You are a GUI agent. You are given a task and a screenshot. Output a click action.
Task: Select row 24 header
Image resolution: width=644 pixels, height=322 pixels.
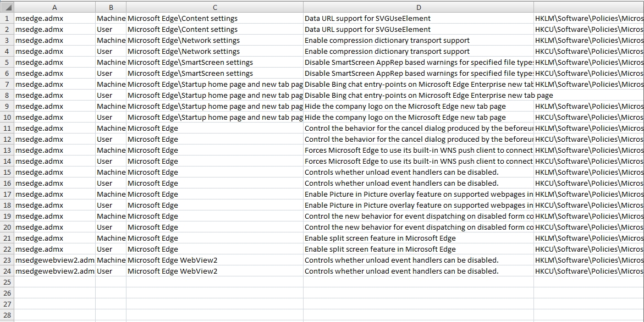coord(7,271)
